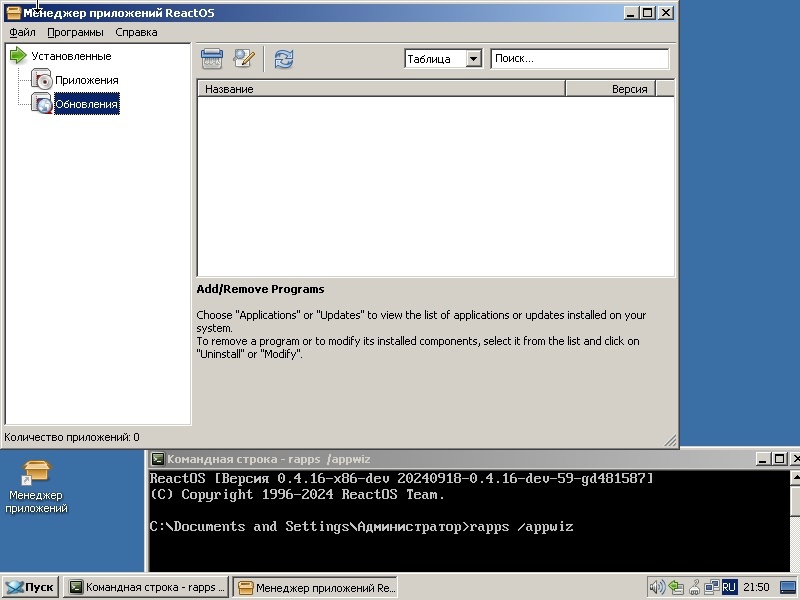Click the clock in the system tray

757,587
